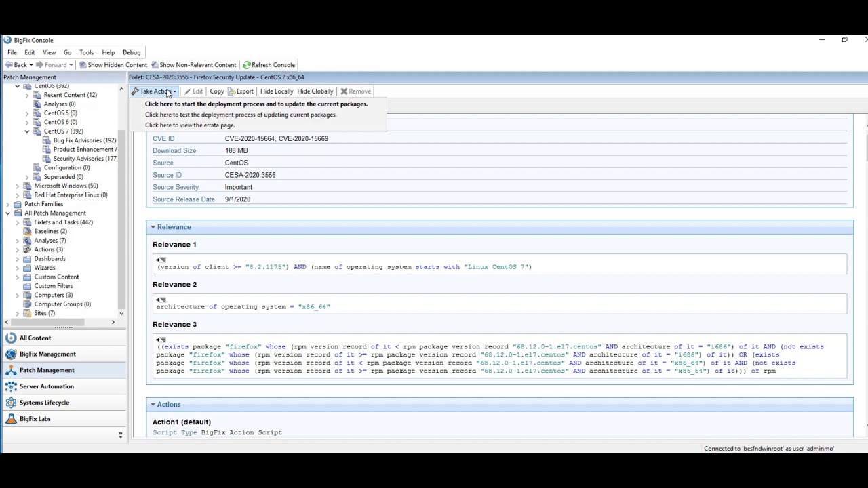Click the Actions (3) icon
Screen dimensions: 868x488
[27, 249]
